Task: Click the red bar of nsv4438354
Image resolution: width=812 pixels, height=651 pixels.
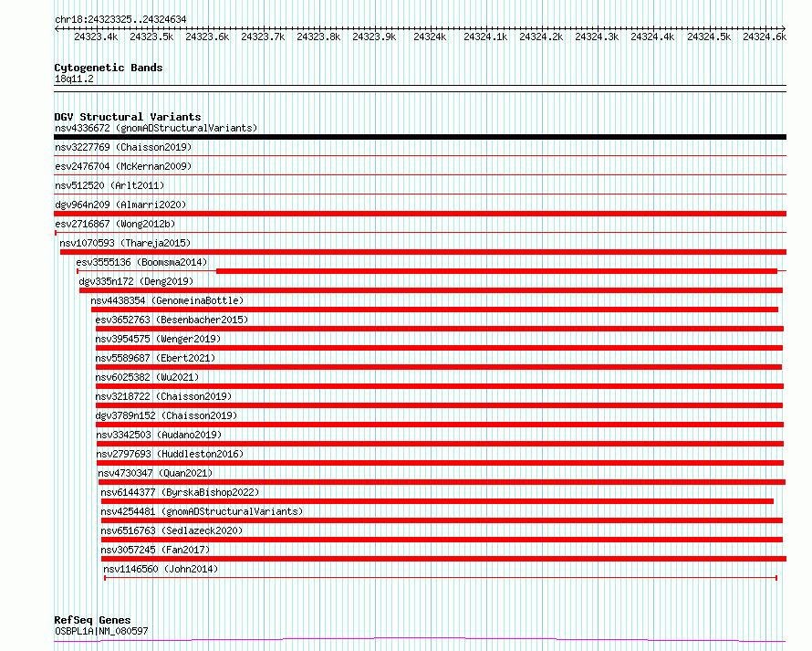Action: tap(434, 310)
